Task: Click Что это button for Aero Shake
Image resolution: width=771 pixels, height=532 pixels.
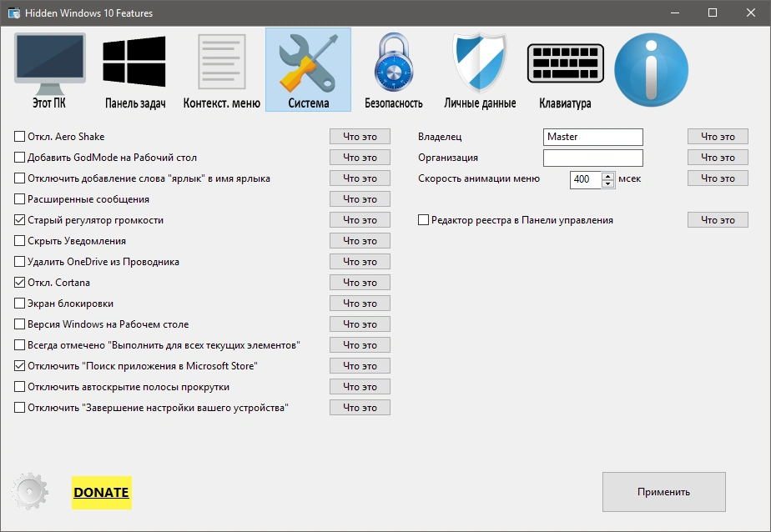Action: (360, 137)
